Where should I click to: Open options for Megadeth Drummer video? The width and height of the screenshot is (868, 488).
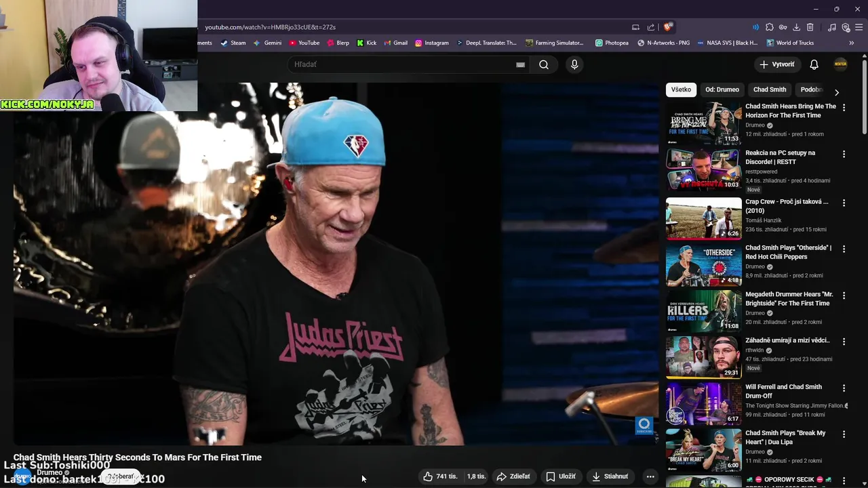click(x=844, y=296)
